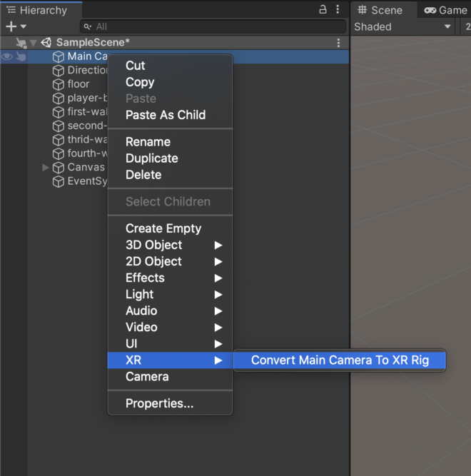
Task: Click the Main Camera cube icon
Action: pos(59,56)
